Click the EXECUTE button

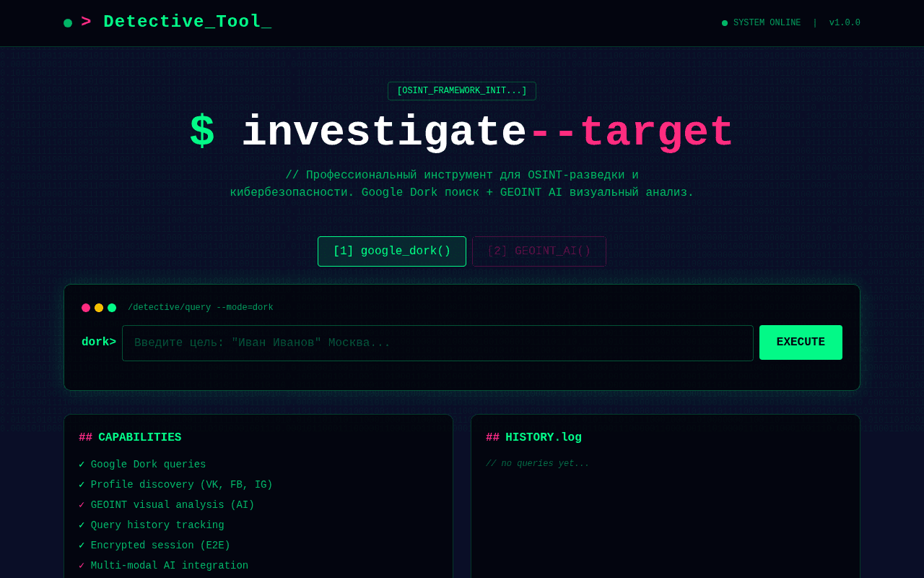(x=801, y=342)
